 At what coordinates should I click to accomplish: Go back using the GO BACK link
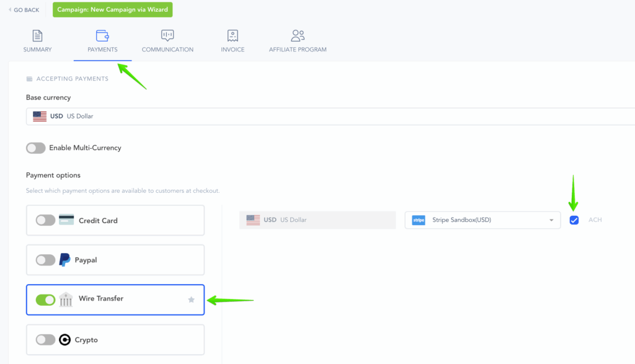(x=24, y=10)
